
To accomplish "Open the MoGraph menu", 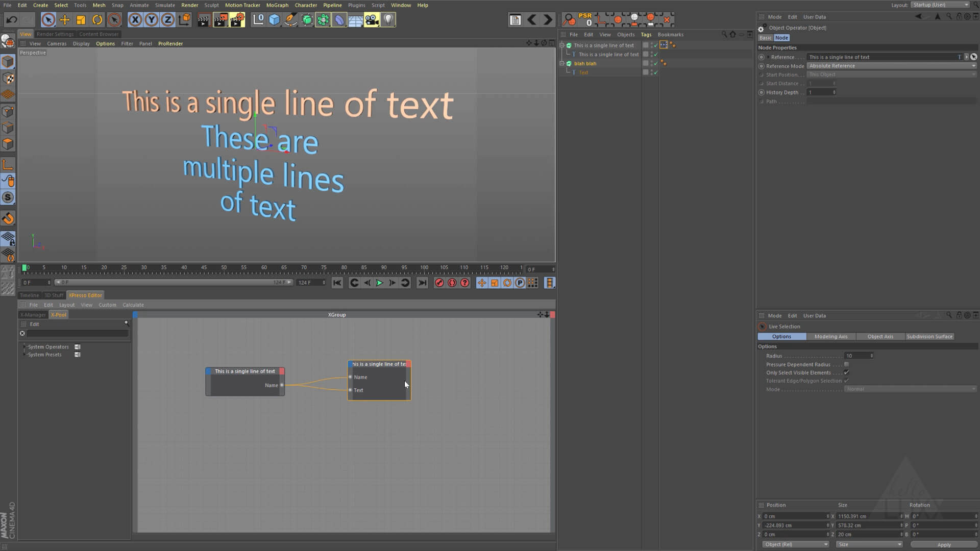I will coord(277,5).
